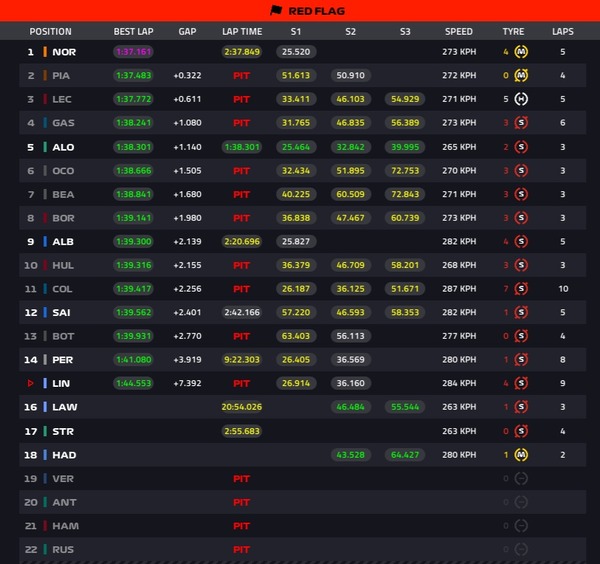Click BEA's soft tyre icon
Screen dimensions: 600x564
(521, 194)
